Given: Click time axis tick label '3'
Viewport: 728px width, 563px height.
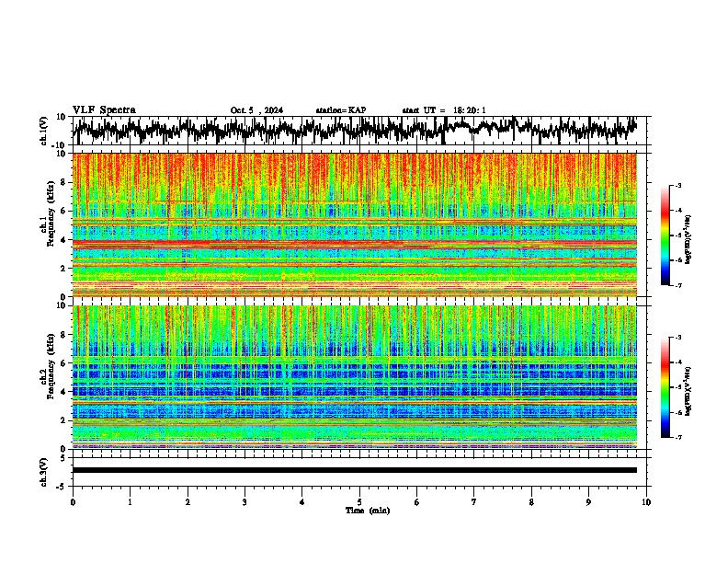Looking at the screenshot, I should [x=245, y=502].
